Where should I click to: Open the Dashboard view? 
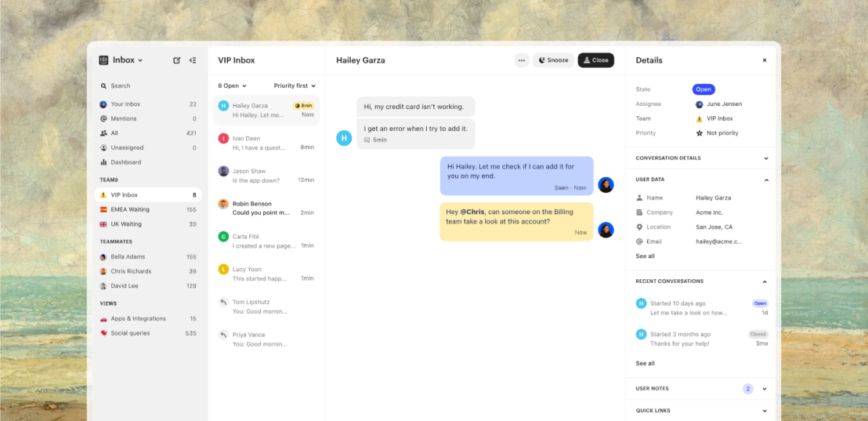point(125,162)
